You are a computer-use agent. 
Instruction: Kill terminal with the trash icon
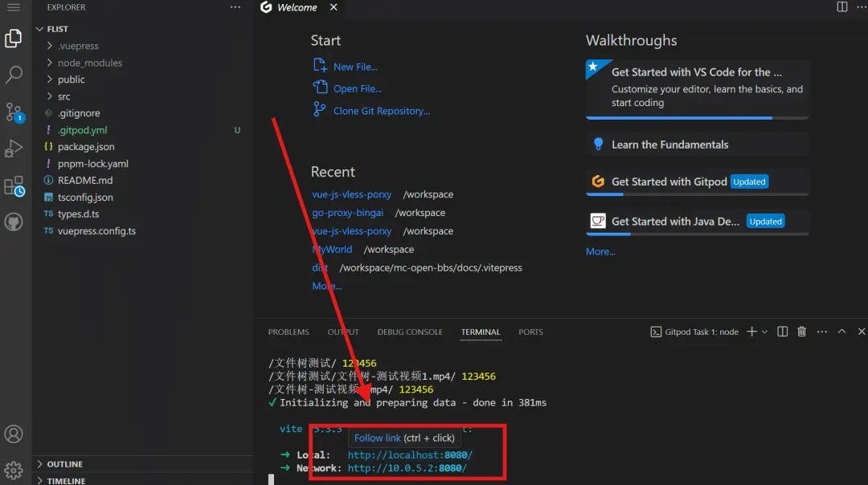pyautogui.click(x=801, y=332)
